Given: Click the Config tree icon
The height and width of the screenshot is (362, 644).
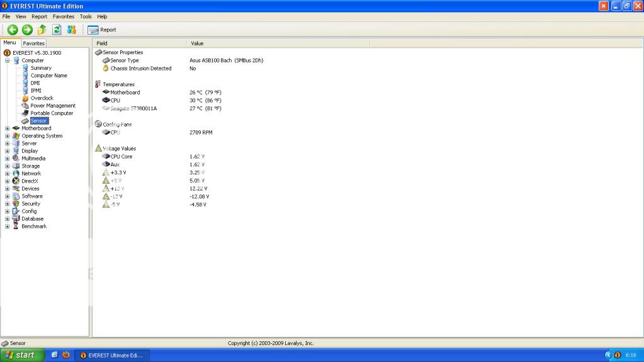Looking at the screenshot, I should [16, 211].
